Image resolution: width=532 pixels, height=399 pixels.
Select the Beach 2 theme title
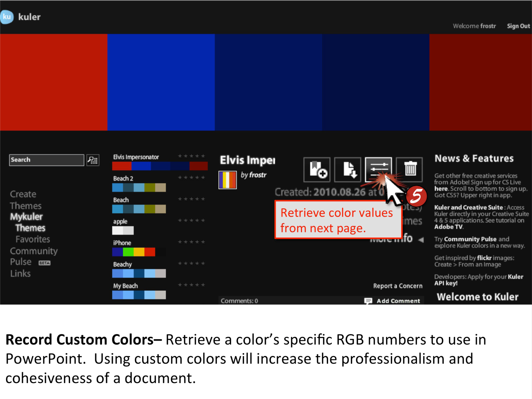click(123, 179)
